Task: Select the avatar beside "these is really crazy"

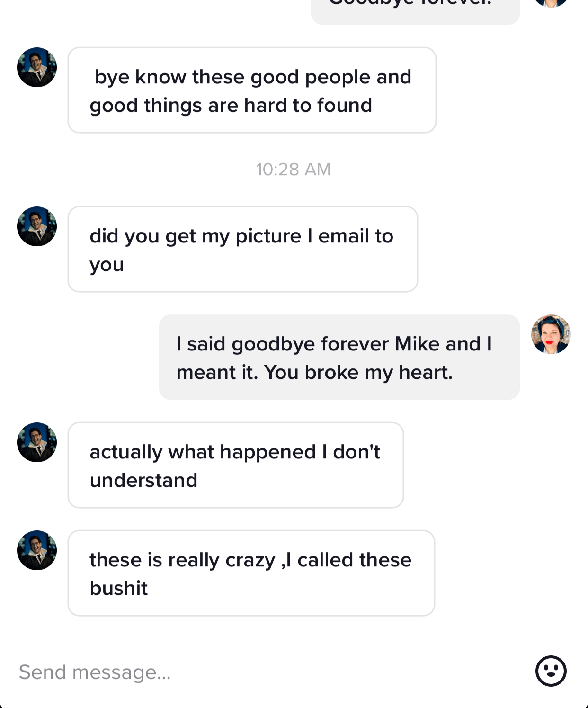Action: (x=37, y=550)
